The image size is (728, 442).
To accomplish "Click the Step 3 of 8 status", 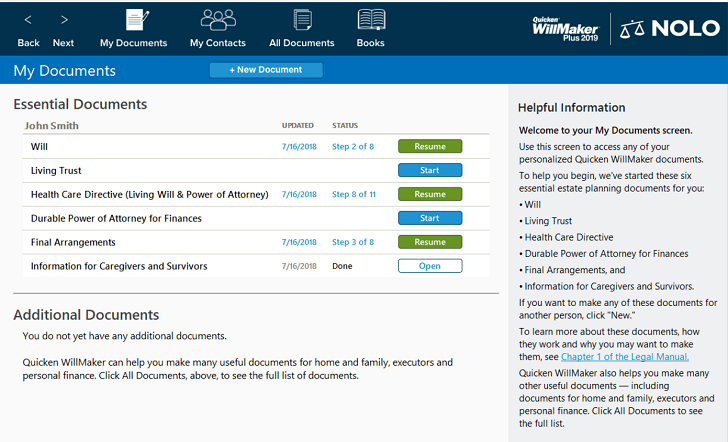I will click(x=353, y=243).
